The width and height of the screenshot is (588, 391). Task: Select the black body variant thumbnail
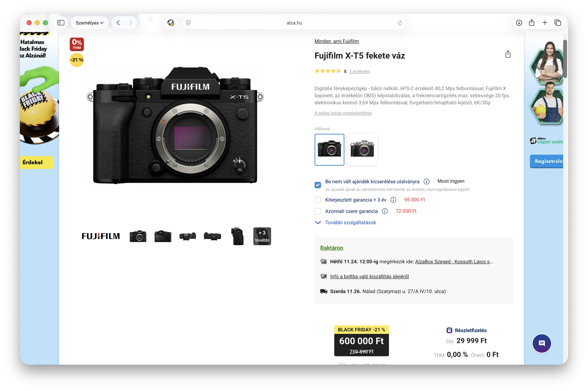tap(330, 150)
